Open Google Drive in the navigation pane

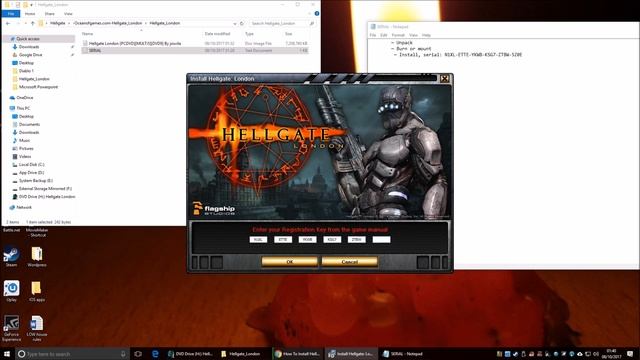(x=30, y=55)
